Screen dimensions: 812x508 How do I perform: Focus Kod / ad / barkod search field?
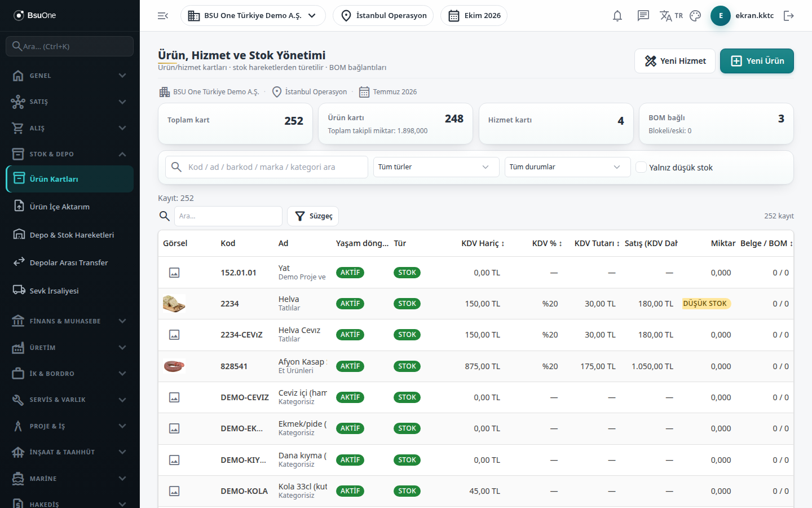point(267,167)
